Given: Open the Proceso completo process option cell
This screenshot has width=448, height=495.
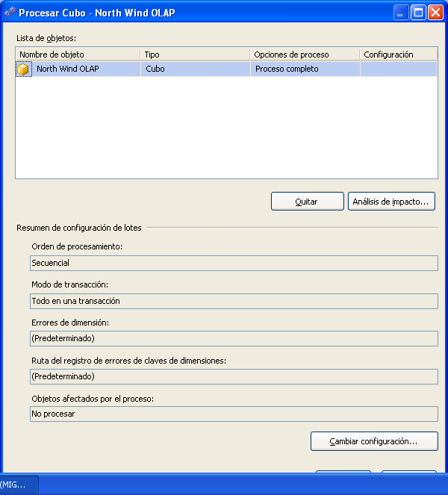Looking at the screenshot, I should [x=305, y=69].
